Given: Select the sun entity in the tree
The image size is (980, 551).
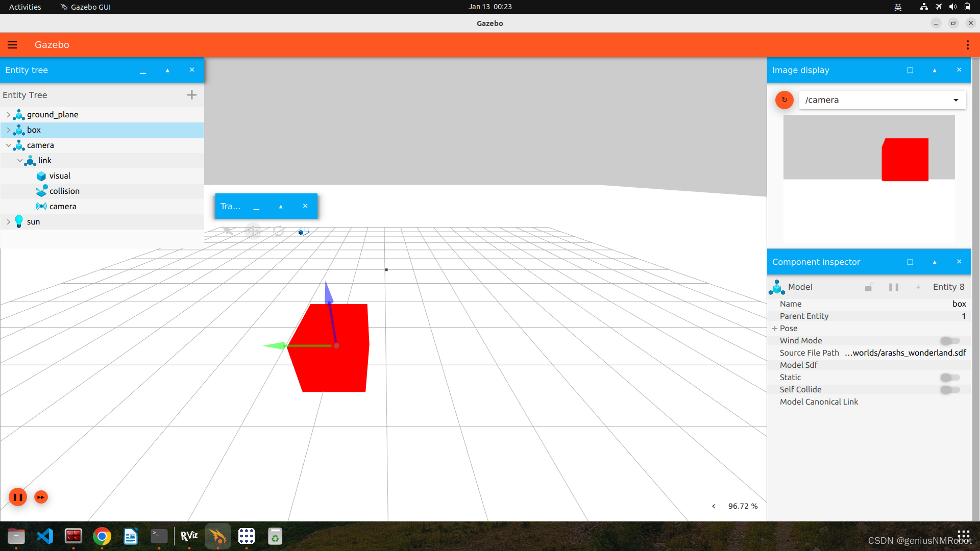Looking at the screenshot, I should [x=33, y=222].
